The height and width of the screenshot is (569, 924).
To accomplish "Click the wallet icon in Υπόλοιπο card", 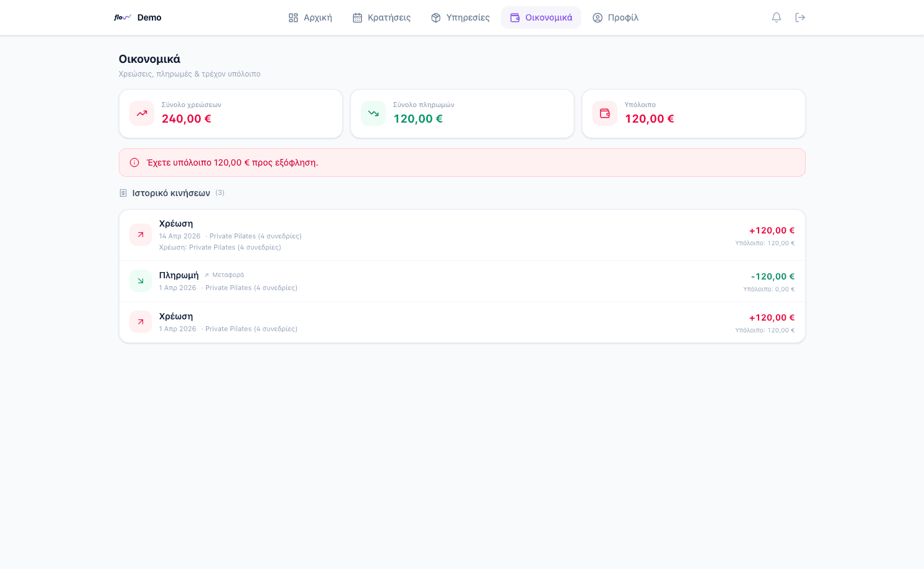I will click(x=605, y=113).
